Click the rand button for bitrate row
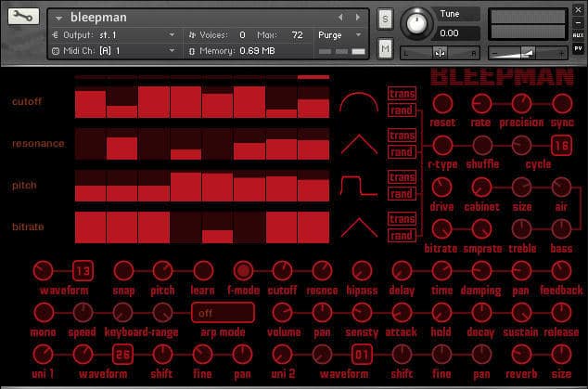This screenshot has width=588, height=389. [402, 236]
